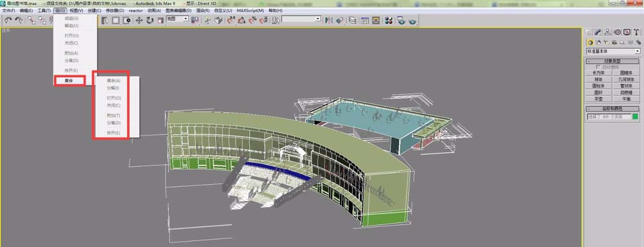Image resolution: width=644 pixels, height=247 pixels.
Task: Select the Shapes category icon
Action: 598,42
